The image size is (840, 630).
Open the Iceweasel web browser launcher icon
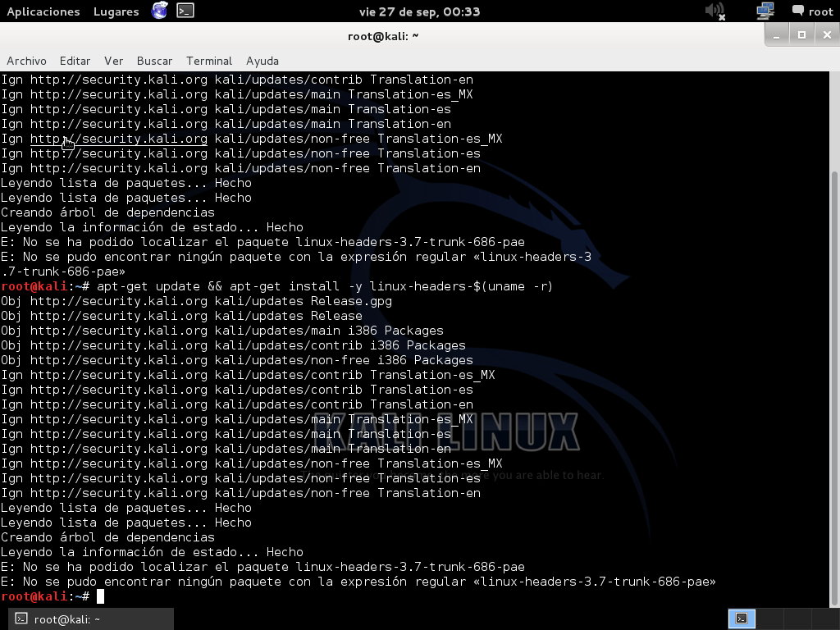160,11
